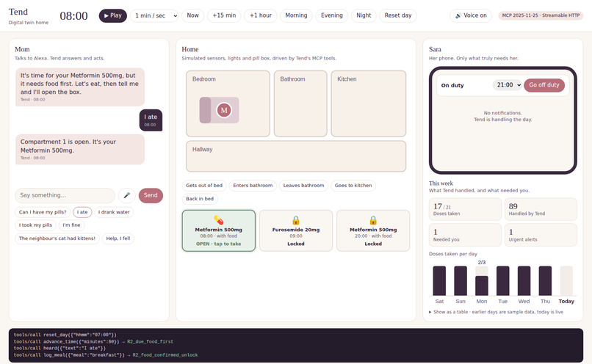Screen dimensions: 592x364
Task: Click the Tend app title
Action: tap(18, 12)
